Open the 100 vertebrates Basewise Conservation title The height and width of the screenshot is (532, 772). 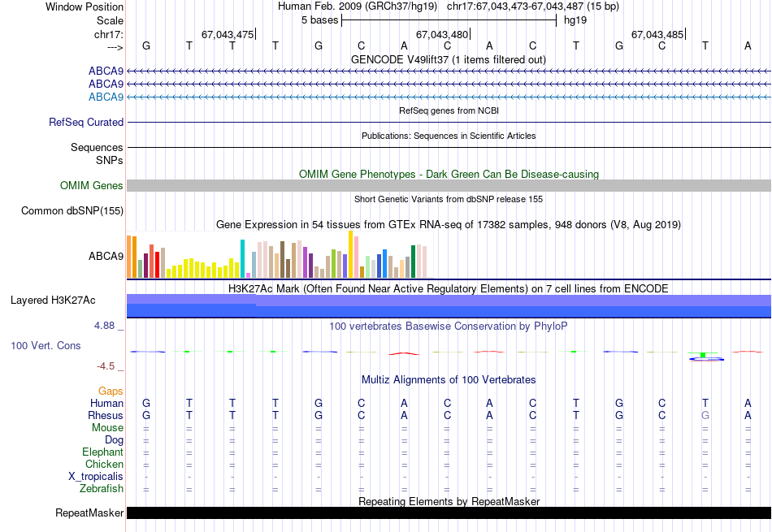point(449,326)
